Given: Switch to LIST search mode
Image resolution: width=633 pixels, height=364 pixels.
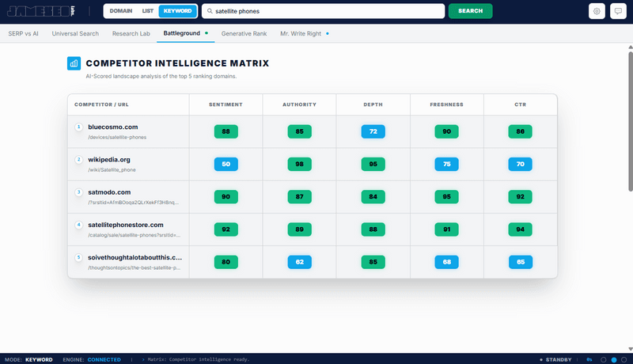Looking at the screenshot, I should 148,11.
